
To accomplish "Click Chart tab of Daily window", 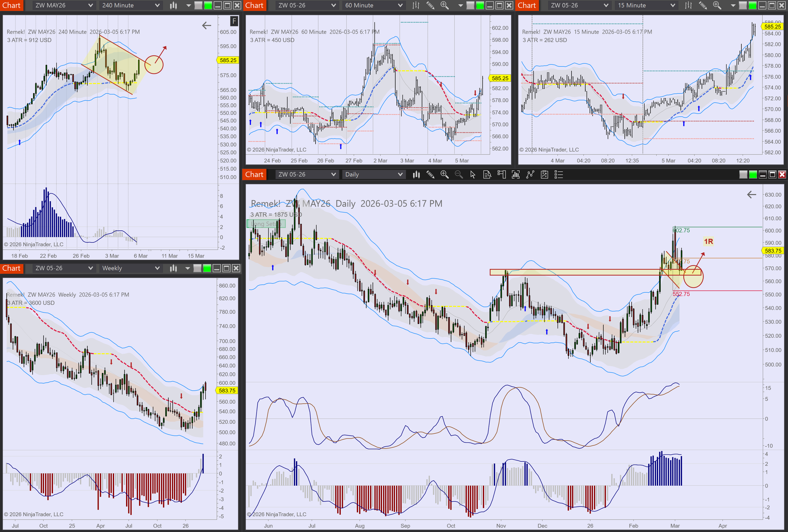I will pos(254,175).
